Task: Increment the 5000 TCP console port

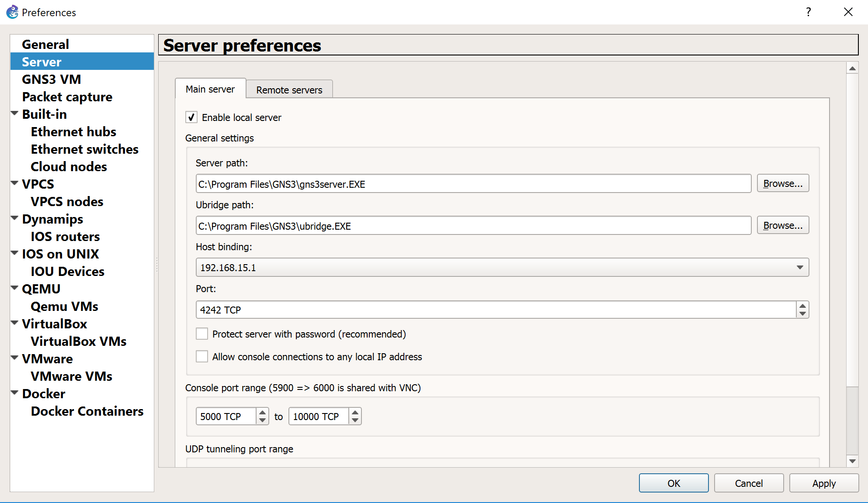Action: [x=262, y=412]
